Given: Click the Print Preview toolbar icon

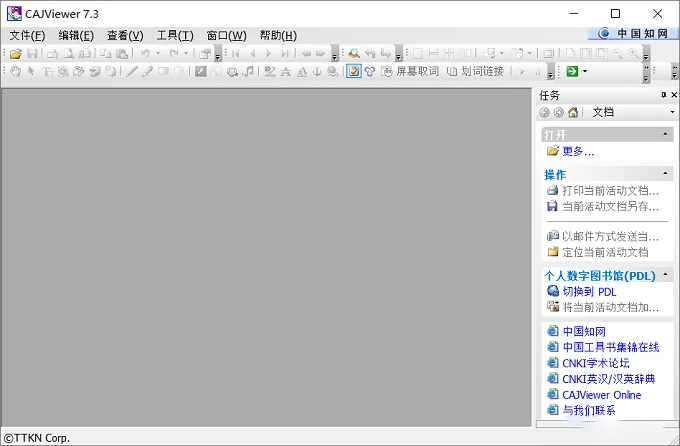Looking at the screenshot, I should (x=69, y=54).
